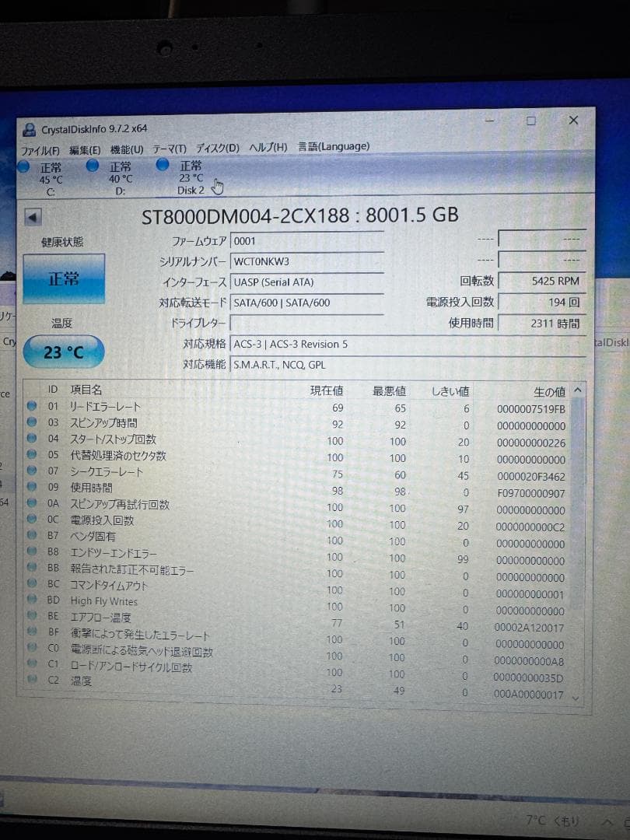Click status dot of row 0A スピンアップ再試行回数
630x840 pixels.
32,502
